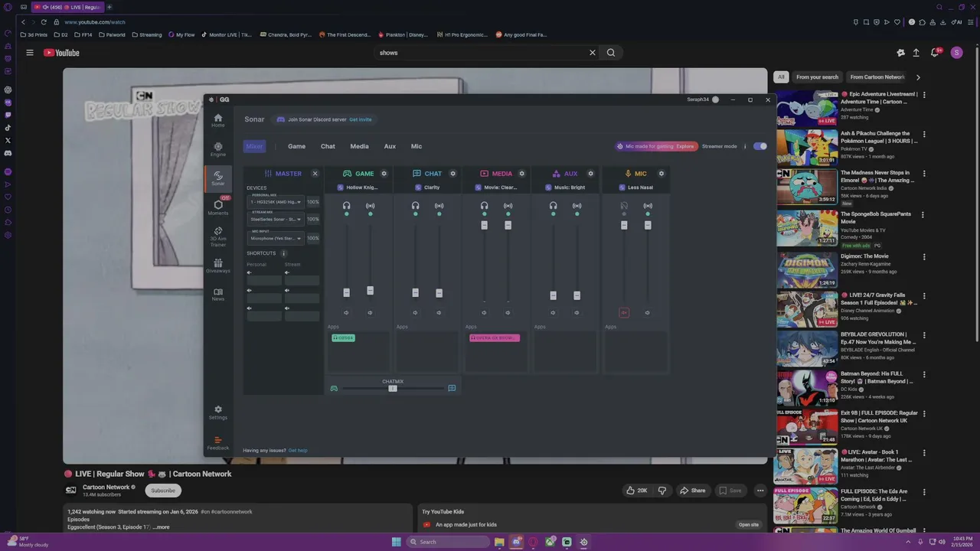Open CHAT channel gear settings

pyautogui.click(x=453, y=174)
